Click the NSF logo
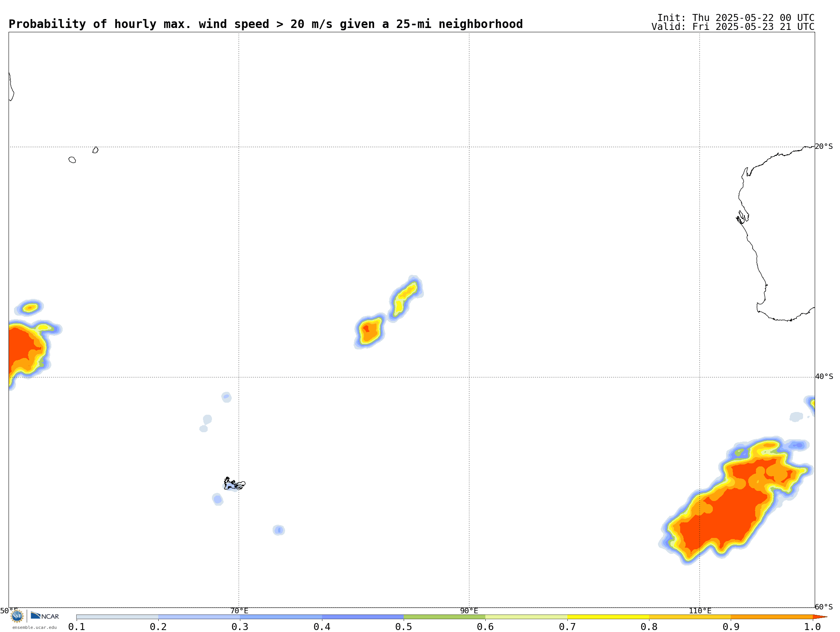 [17, 616]
